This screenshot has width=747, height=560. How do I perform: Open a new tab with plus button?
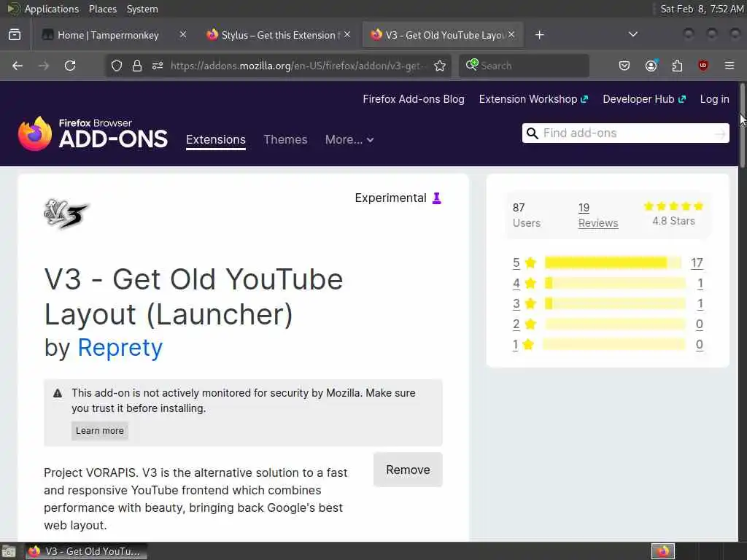click(x=539, y=35)
